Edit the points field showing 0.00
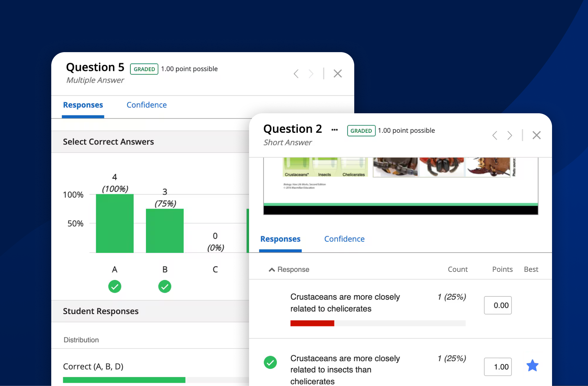 [x=497, y=305]
